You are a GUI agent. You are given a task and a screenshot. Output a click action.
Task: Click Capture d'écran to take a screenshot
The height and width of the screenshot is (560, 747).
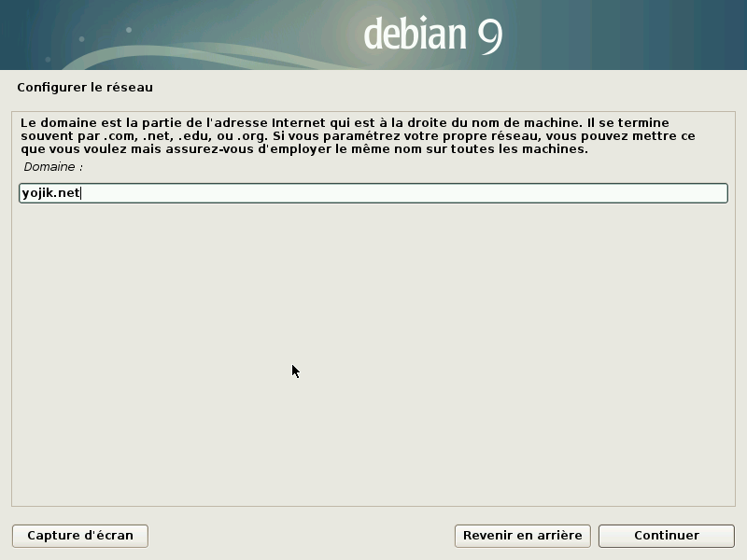click(79, 535)
